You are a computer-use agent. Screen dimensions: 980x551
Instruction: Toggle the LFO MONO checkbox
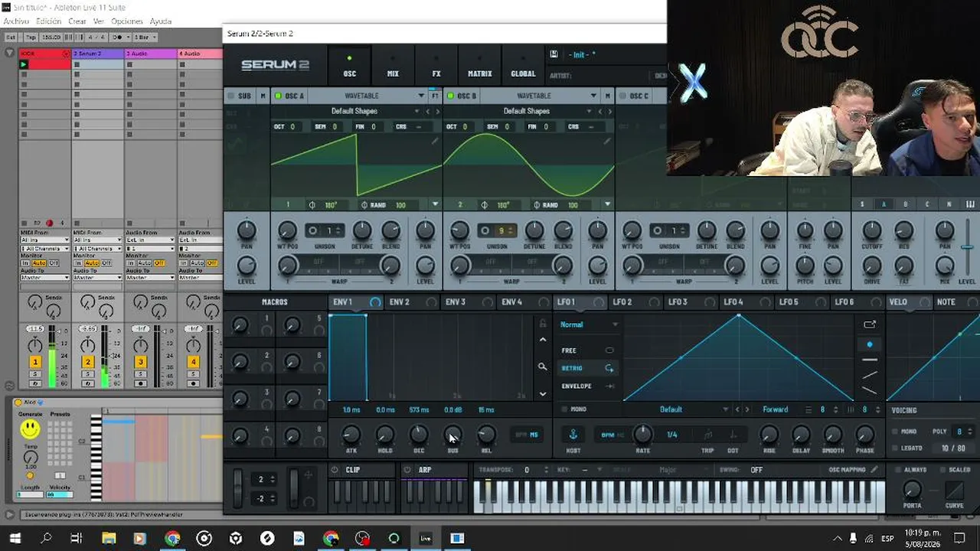click(x=565, y=409)
